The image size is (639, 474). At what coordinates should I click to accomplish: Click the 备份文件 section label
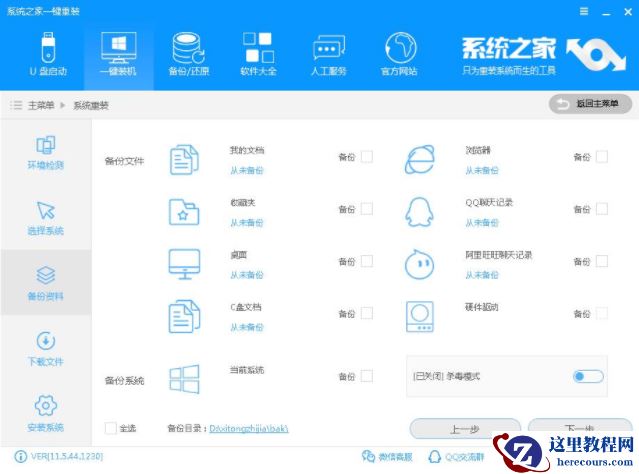tap(124, 161)
